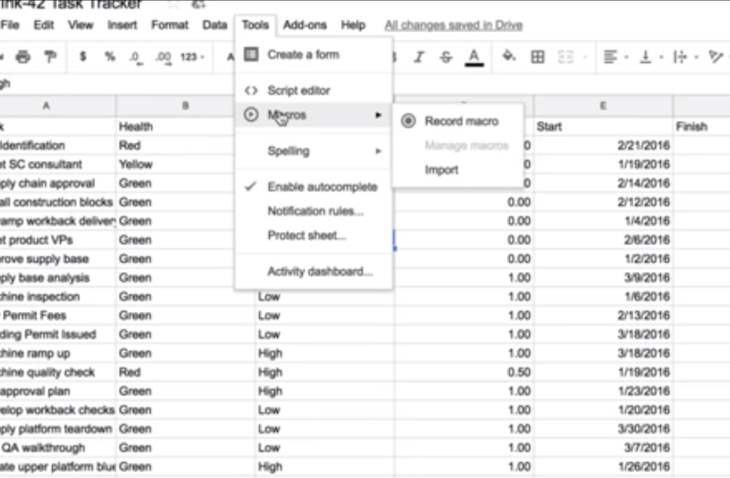
Task: Click the Macros play-circle icon
Action: point(251,114)
